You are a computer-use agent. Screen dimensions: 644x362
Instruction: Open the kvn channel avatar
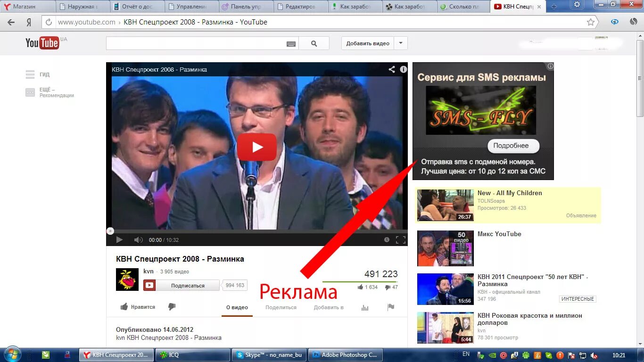pyautogui.click(x=127, y=280)
